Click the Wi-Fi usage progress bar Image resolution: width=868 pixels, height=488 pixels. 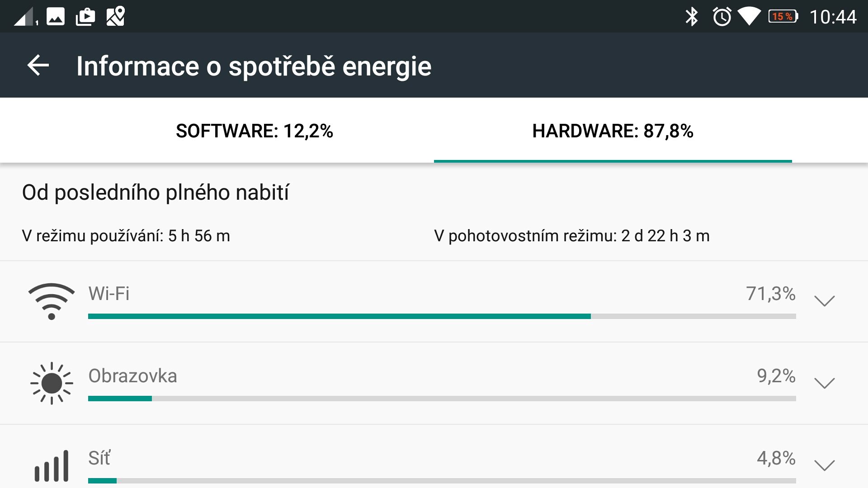click(x=442, y=316)
